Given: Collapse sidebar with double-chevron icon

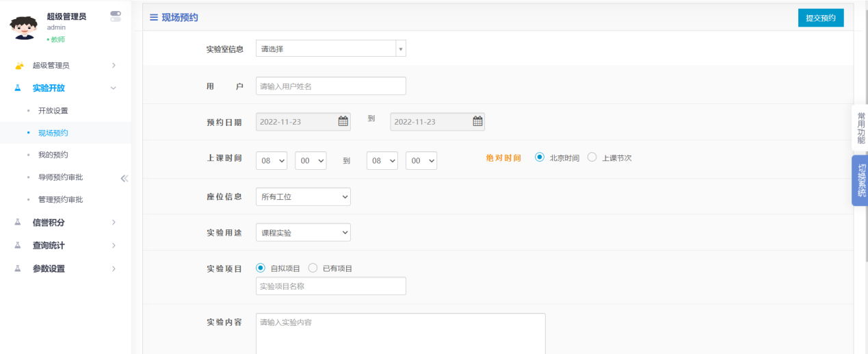Looking at the screenshot, I should tap(124, 178).
